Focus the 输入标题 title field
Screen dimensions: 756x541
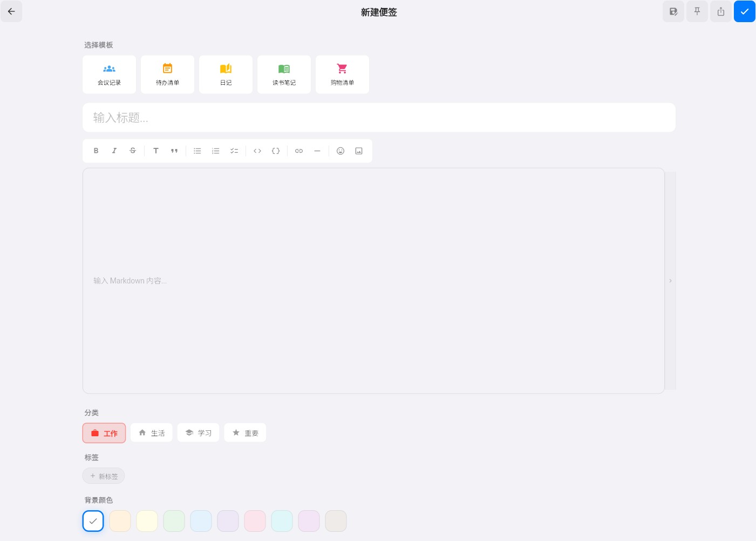pyautogui.click(x=379, y=118)
